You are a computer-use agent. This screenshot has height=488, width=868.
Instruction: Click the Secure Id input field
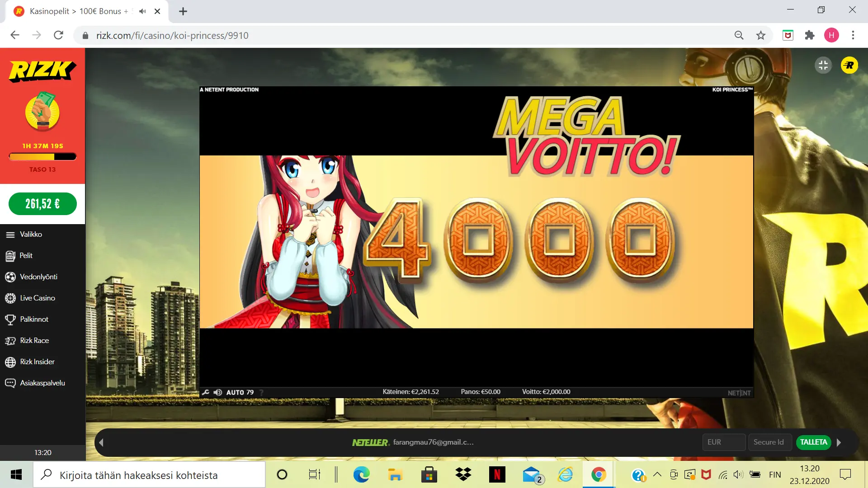[x=769, y=442]
